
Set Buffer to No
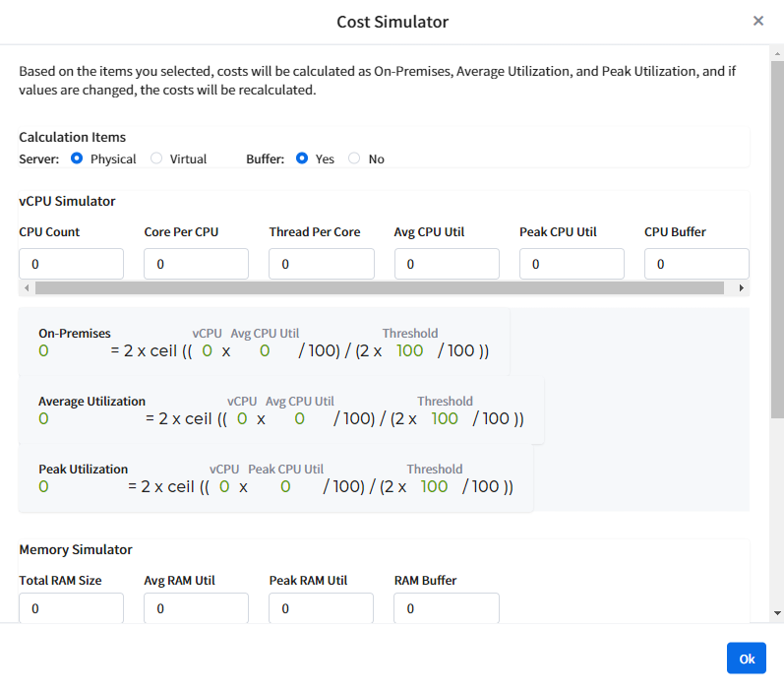[354, 158]
